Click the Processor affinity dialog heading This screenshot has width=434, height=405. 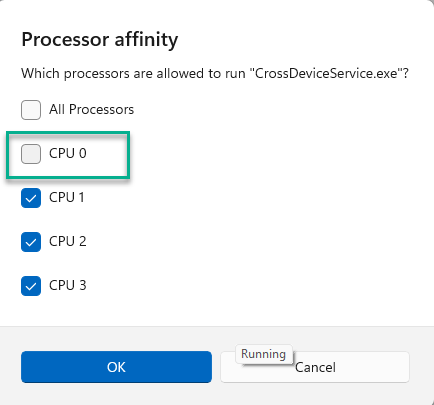click(x=100, y=40)
